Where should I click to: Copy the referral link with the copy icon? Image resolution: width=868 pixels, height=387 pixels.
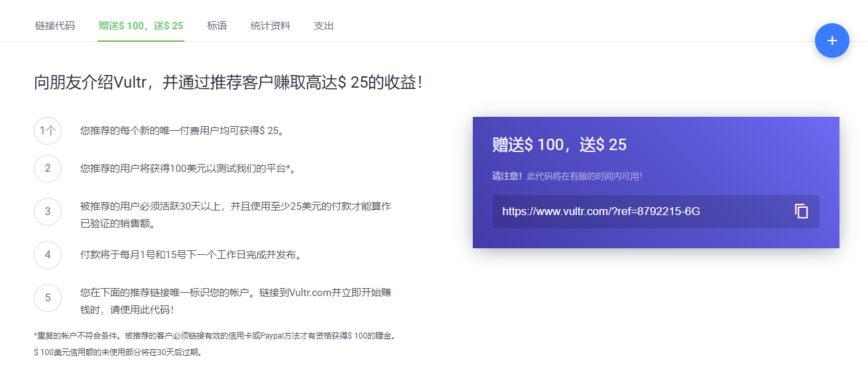[801, 212]
